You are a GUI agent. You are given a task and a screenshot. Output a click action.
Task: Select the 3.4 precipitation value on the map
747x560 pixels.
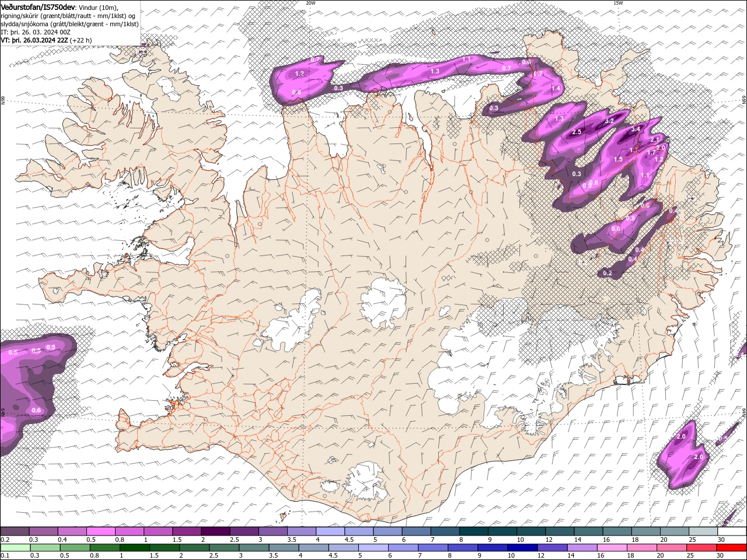point(636,129)
